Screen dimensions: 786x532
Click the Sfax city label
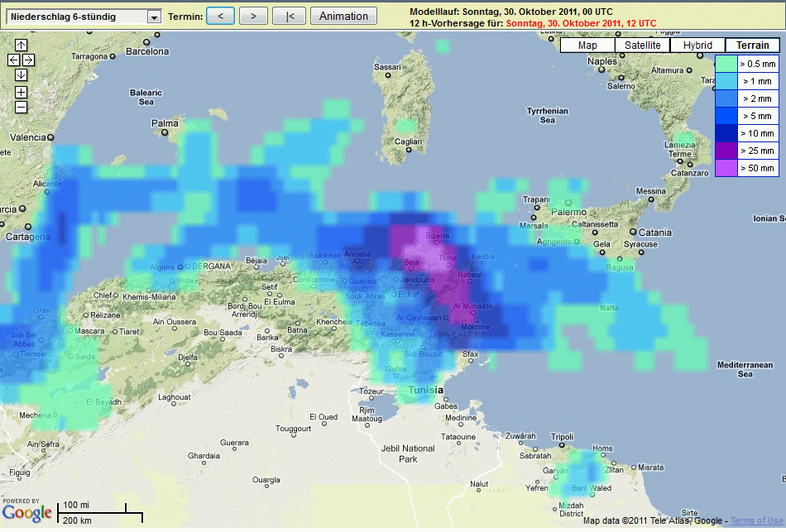click(470, 354)
